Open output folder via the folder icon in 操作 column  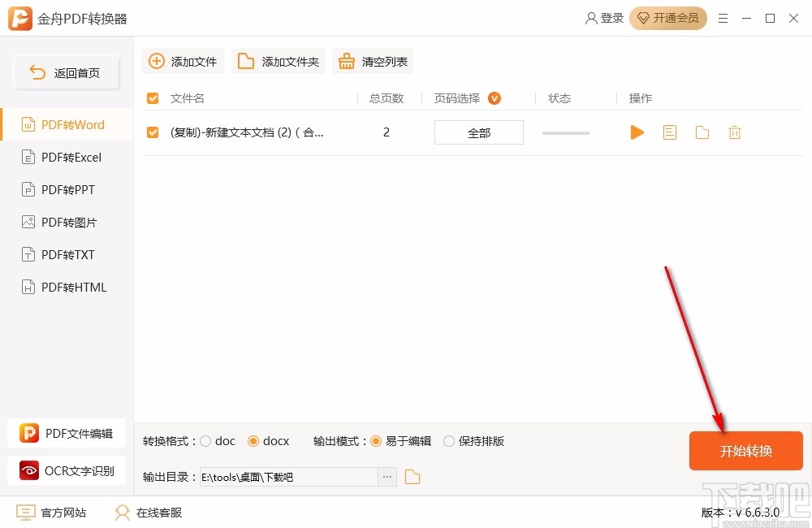point(702,132)
